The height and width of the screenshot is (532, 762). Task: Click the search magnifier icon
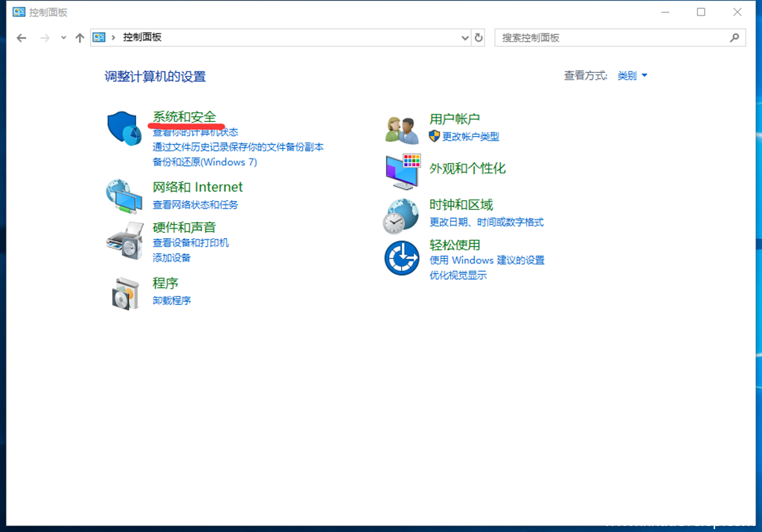[x=734, y=37]
